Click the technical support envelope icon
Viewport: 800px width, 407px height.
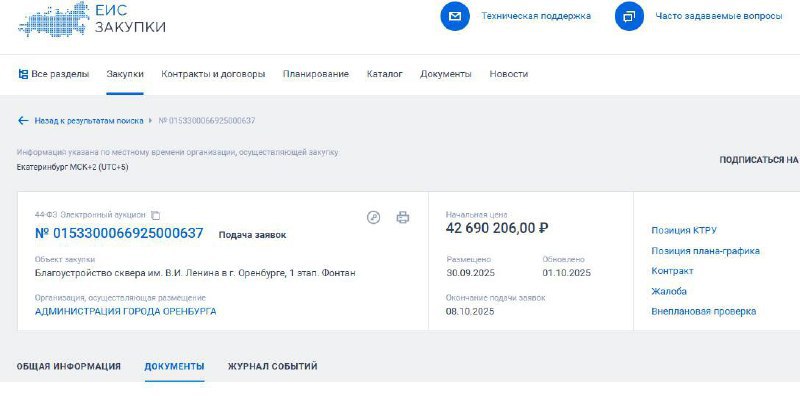click(455, 16)
